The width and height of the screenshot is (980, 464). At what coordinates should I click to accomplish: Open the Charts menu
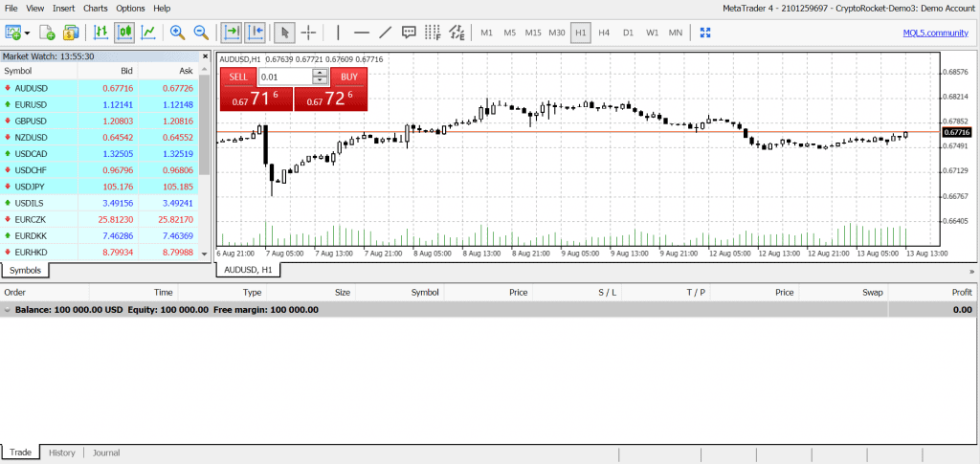point(95,8)
